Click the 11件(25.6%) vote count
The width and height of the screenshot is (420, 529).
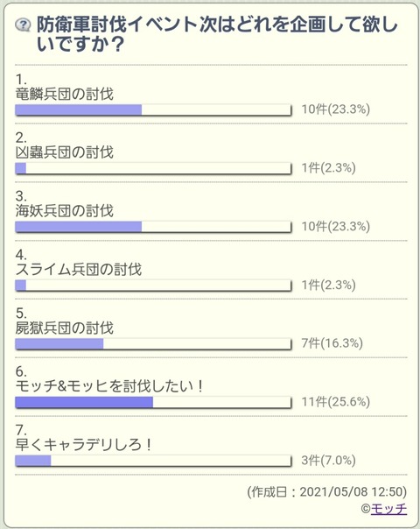coord(336,402)
